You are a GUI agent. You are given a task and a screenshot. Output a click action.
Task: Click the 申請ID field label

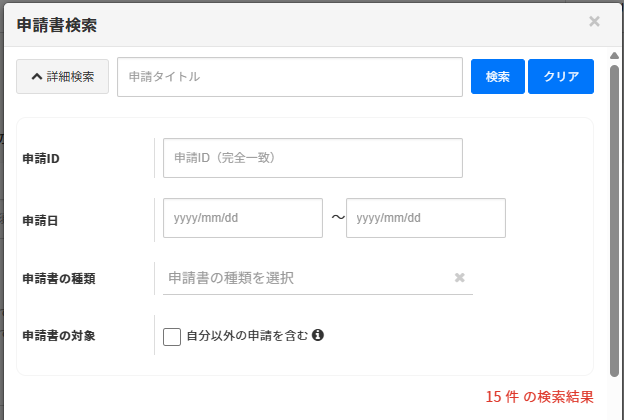click(42, 158)
